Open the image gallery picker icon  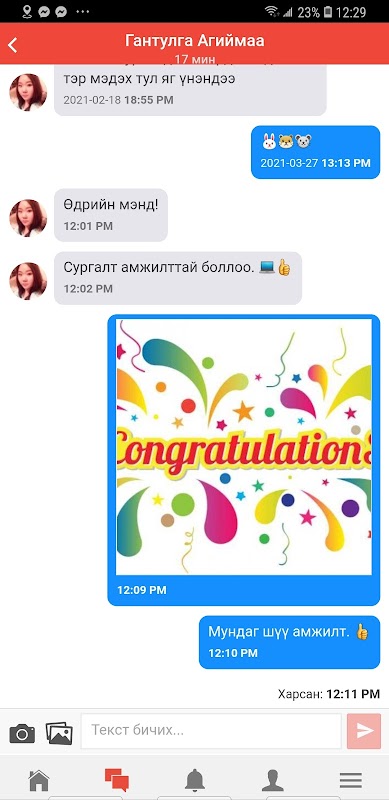59,733
